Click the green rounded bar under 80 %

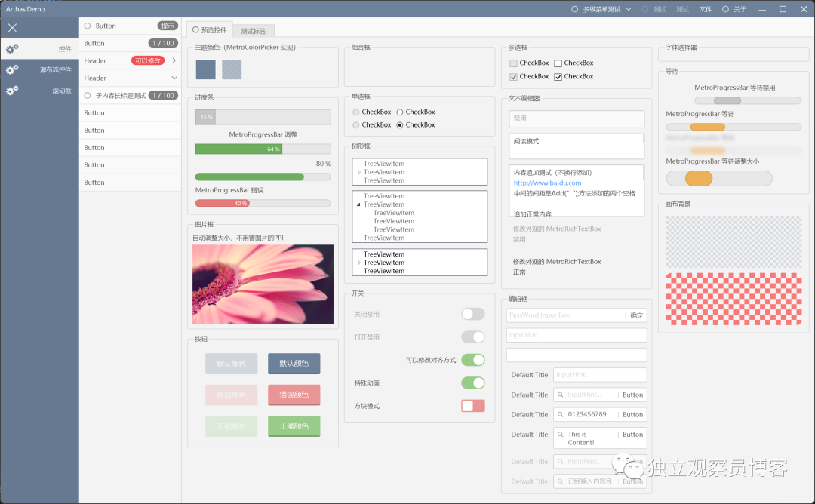pos(263,177)
